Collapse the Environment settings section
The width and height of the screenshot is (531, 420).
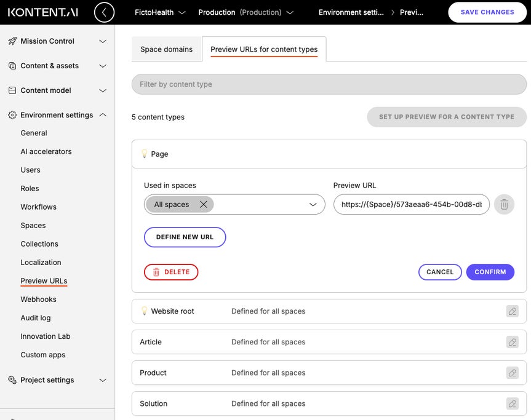point(103,115)
